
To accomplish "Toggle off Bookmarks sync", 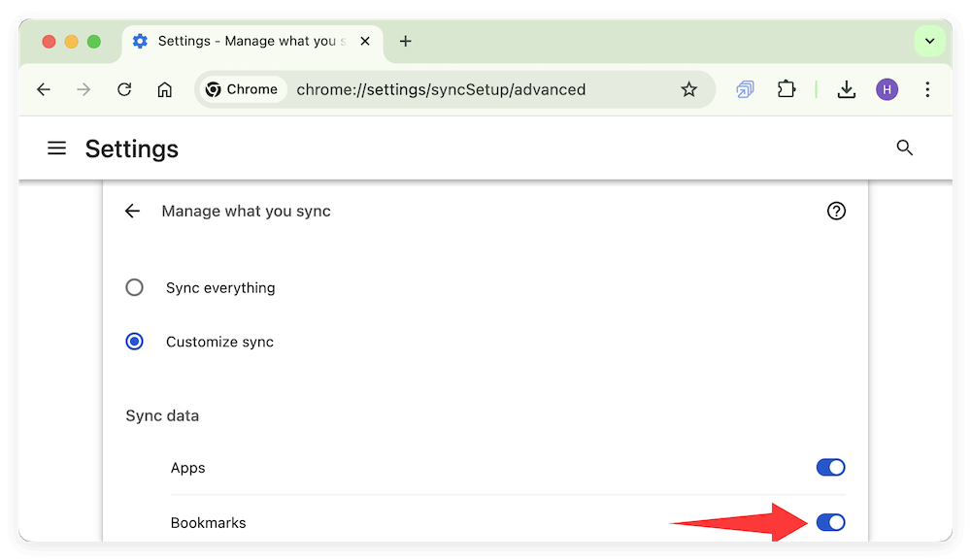I will pyautogui.click(x=830, y=522).
